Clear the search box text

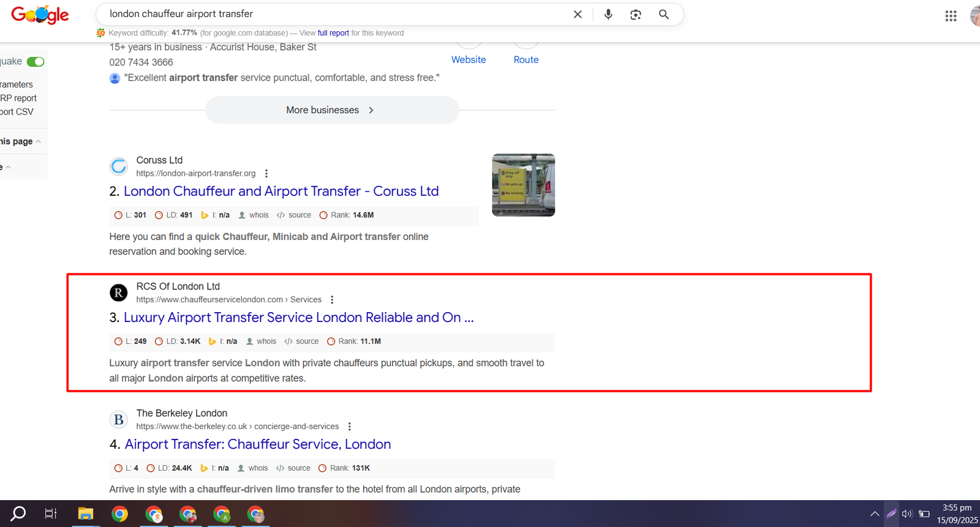pyautogui.click(x=577, y=14)
